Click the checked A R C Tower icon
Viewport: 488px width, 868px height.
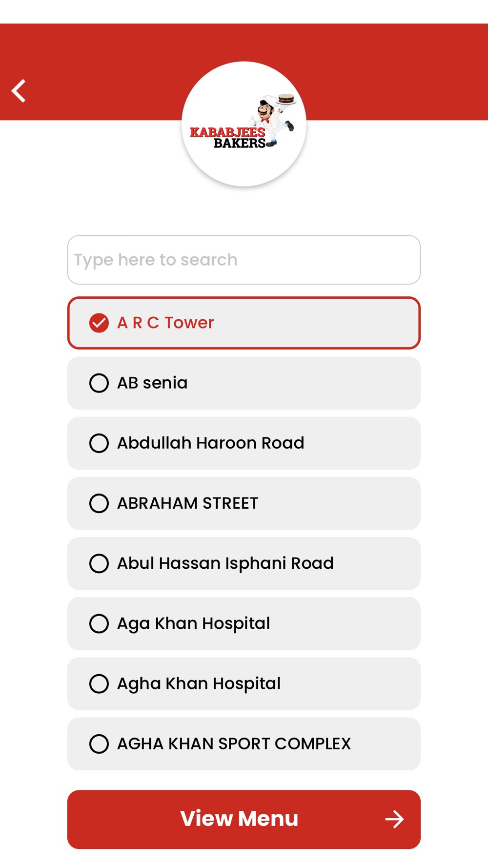click(99, 323)
